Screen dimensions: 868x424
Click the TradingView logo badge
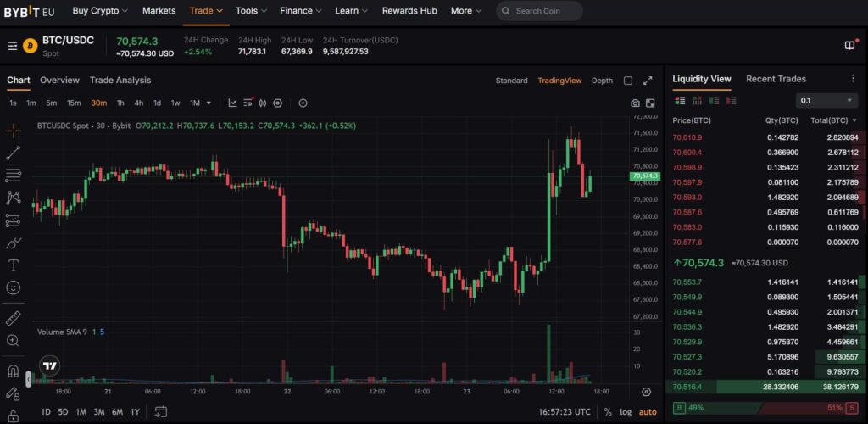(x=50, y=365)
